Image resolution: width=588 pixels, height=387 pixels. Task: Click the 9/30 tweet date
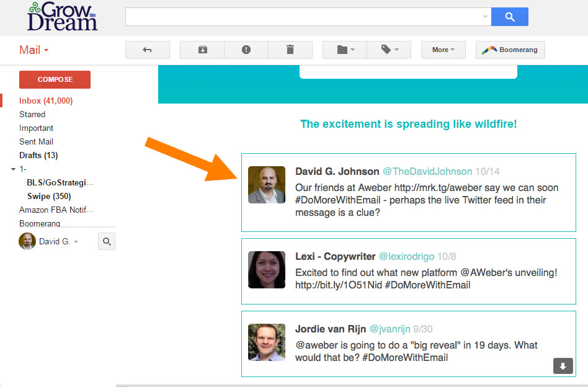[x=422, y=329]
